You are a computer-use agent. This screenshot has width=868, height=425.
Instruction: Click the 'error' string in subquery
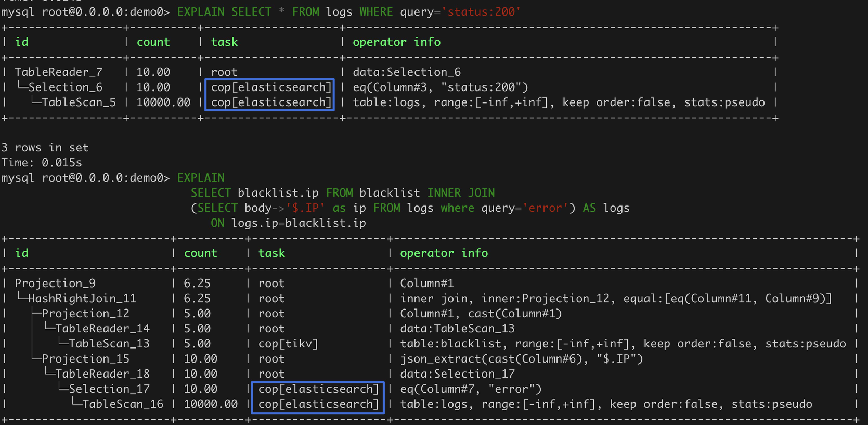545,208
